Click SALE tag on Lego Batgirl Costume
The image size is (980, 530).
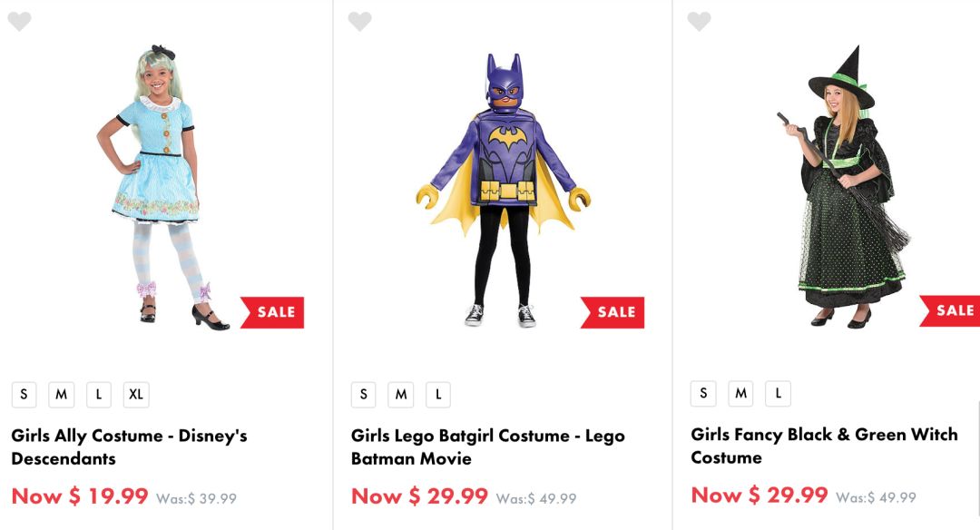tap(613, 312)
